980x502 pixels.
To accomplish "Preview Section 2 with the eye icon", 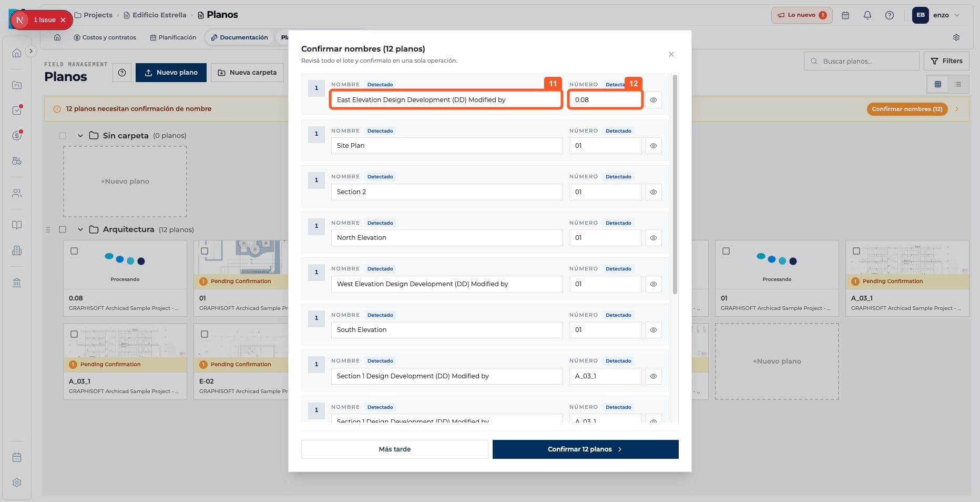I will click(x=653, y=192).
